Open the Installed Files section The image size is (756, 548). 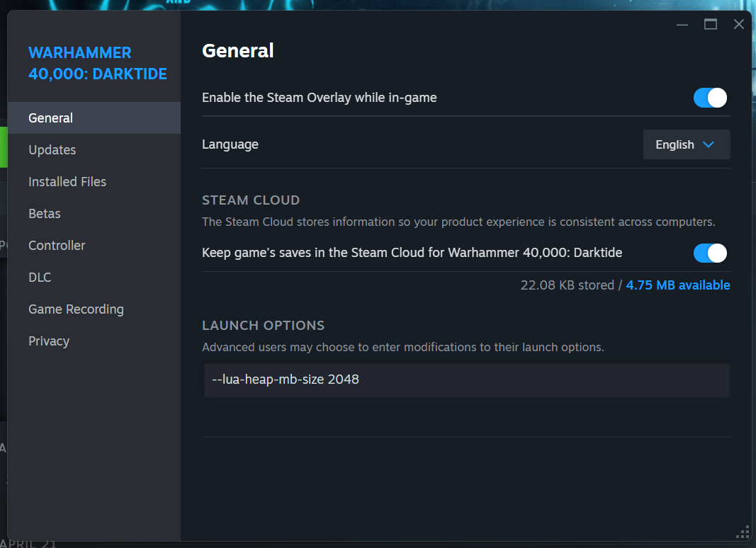[67, 182]
